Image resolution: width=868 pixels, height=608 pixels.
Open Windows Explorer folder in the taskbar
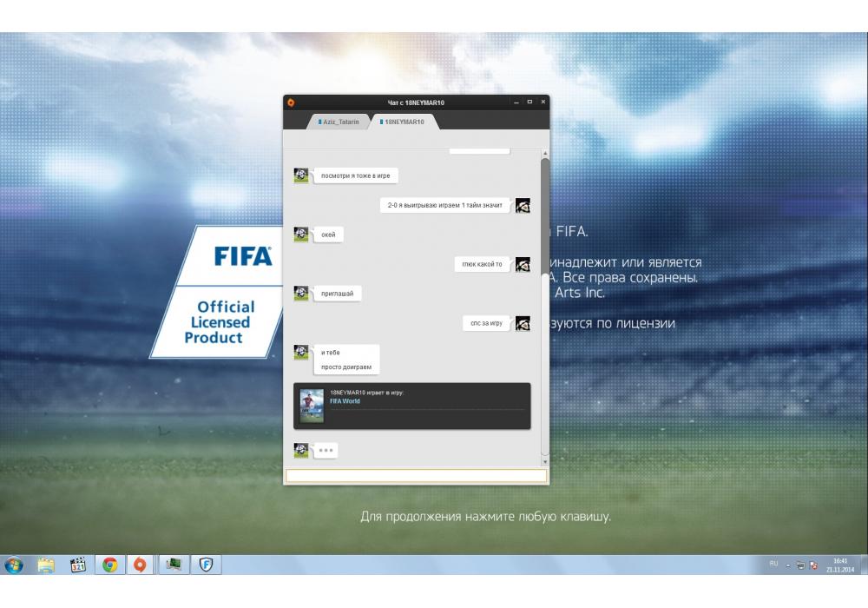point(46,565)
